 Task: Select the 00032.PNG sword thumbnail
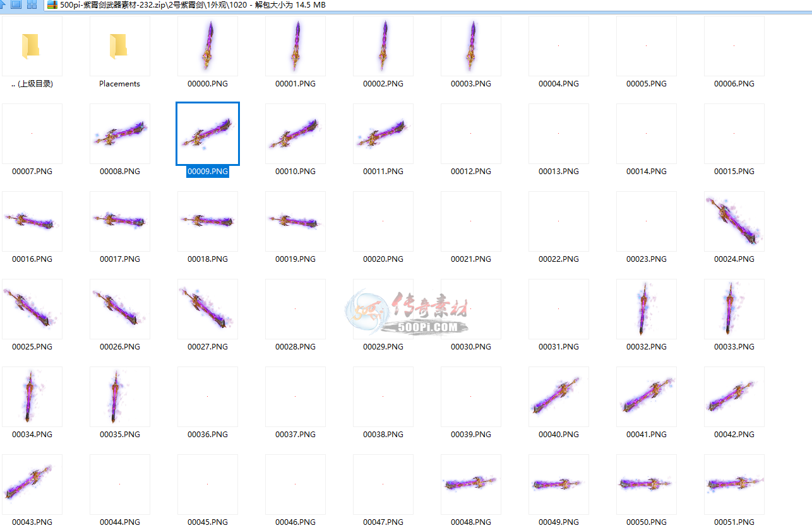[x=647, y=309]
